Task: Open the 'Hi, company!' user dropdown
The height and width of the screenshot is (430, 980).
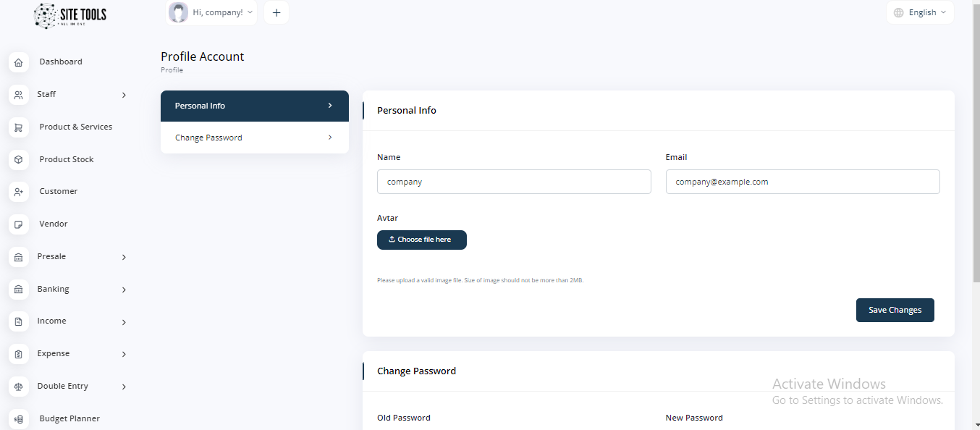Action: click(211, 12)
